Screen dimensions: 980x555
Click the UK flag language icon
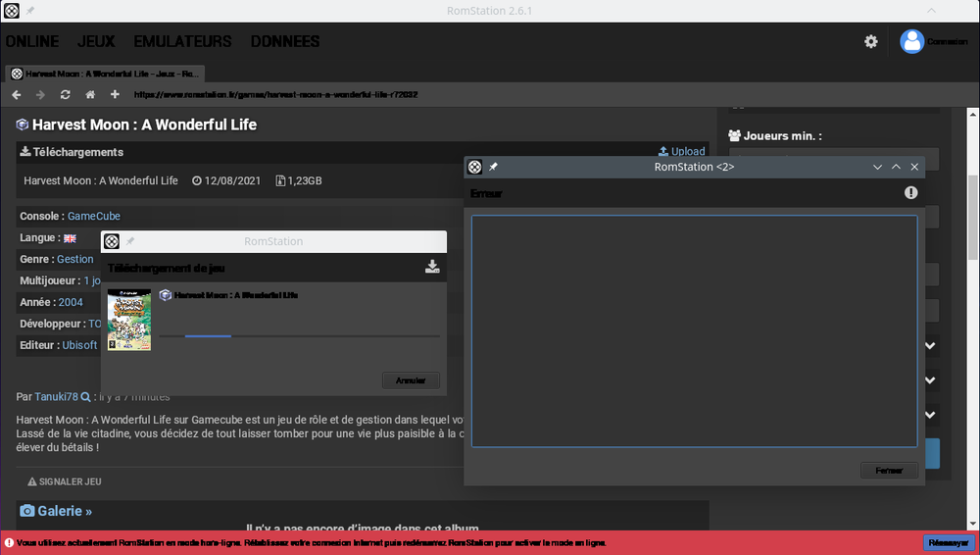click(70, 238)
